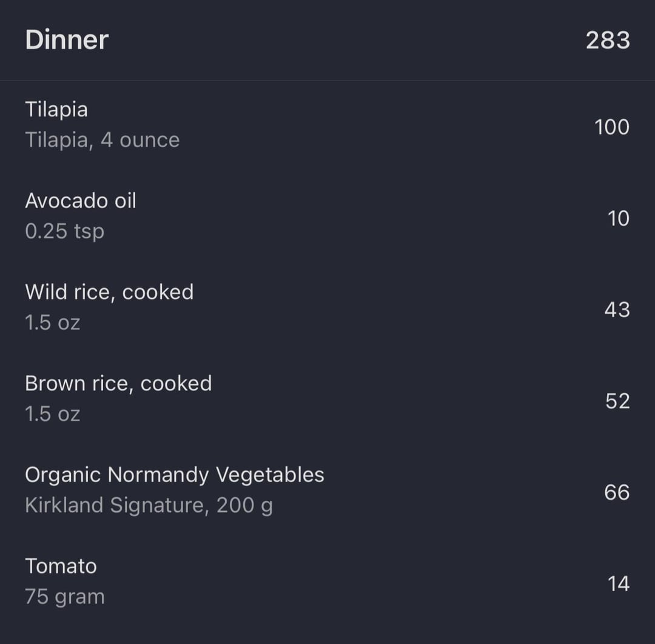
Task: Select the 0.25 tsp serving size
Action: click(x=65, y=232)
